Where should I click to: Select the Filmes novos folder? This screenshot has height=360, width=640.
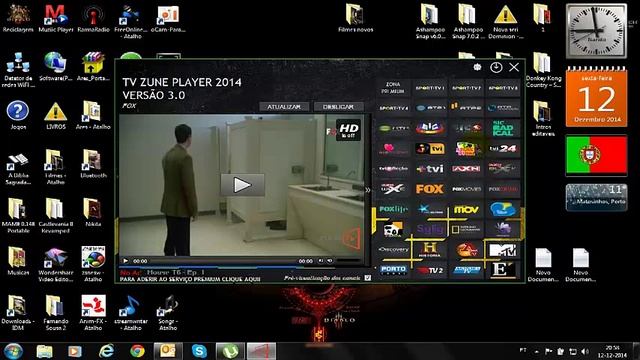click(x=355, y=18)
